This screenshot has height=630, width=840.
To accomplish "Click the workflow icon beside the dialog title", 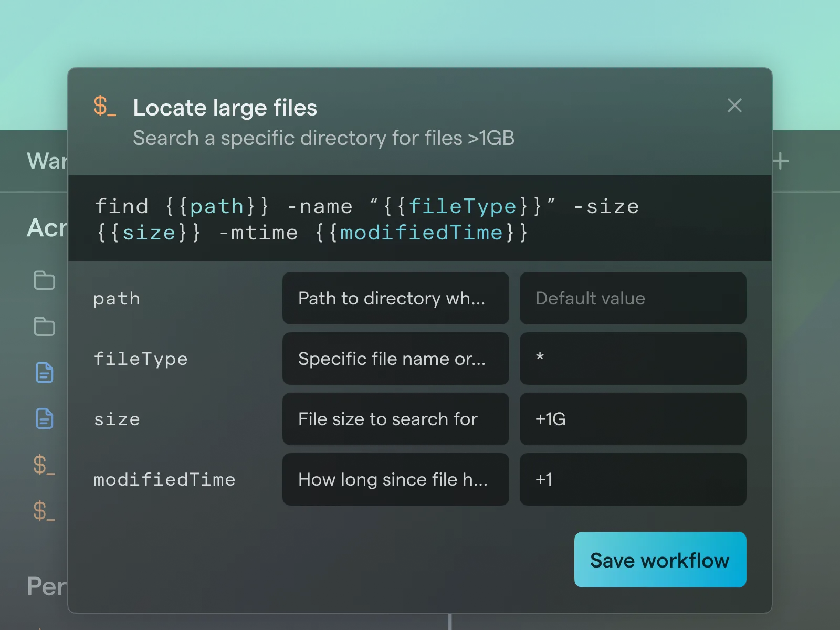I will pos(104,106).
